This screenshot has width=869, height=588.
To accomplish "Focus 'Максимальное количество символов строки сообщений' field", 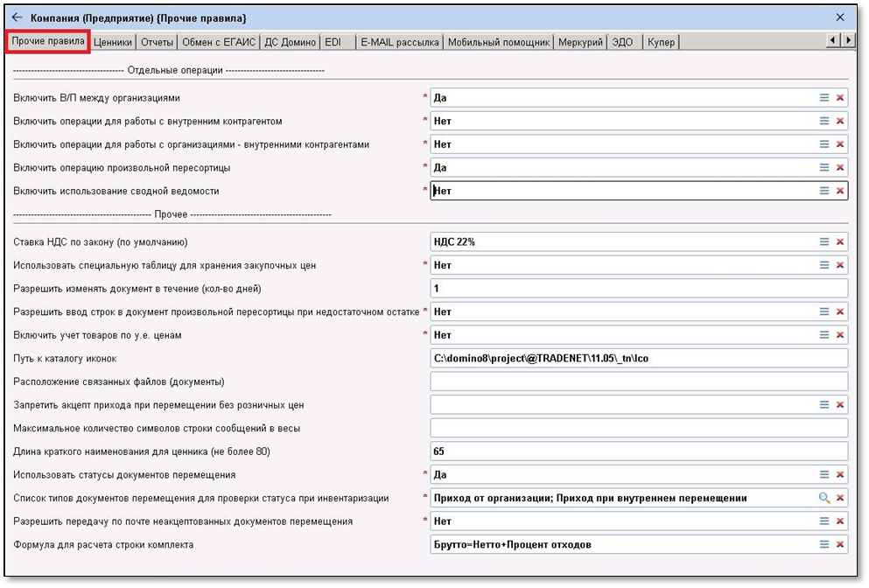I will point(639,428).
